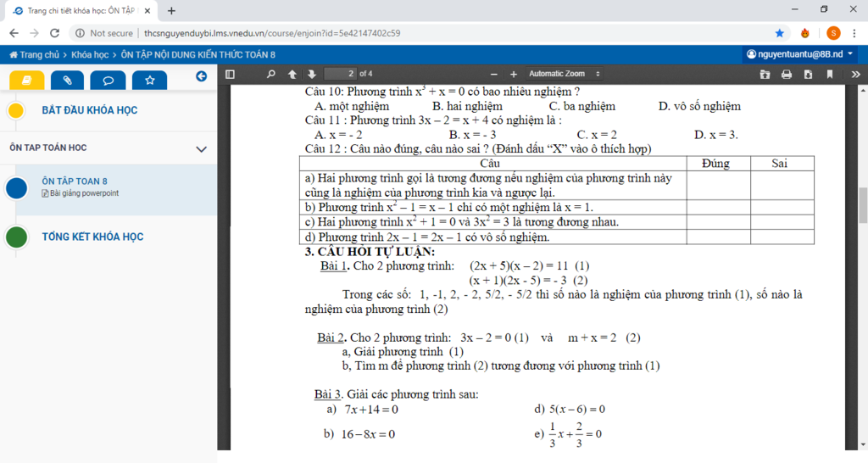Go to Khóa học breadcrumb
The image size is (868, 463).
click(x=90, y=55)
